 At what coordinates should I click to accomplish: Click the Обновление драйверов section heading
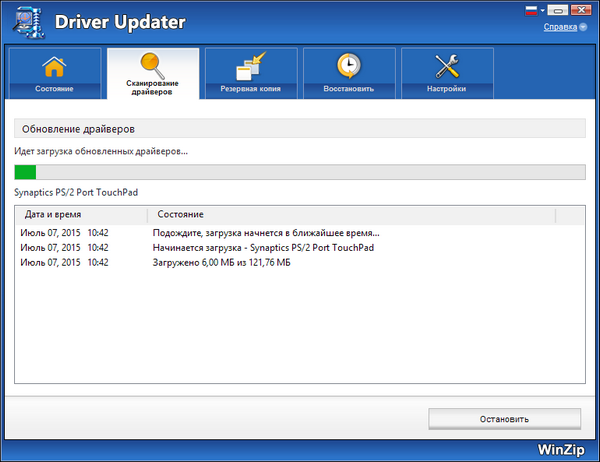click(78, 129)
